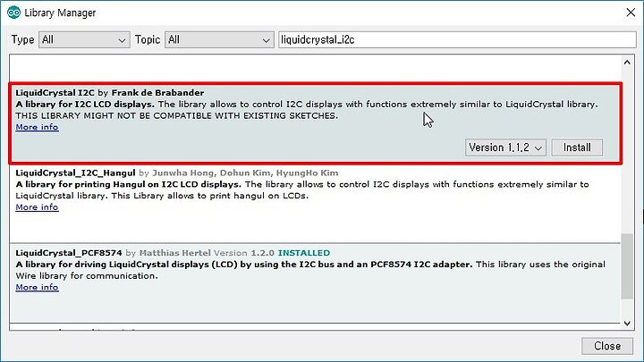Select the LiquidCrystal I2C by Frank de Brabander title
Screen dimensions: 644x362
(110, 93)
